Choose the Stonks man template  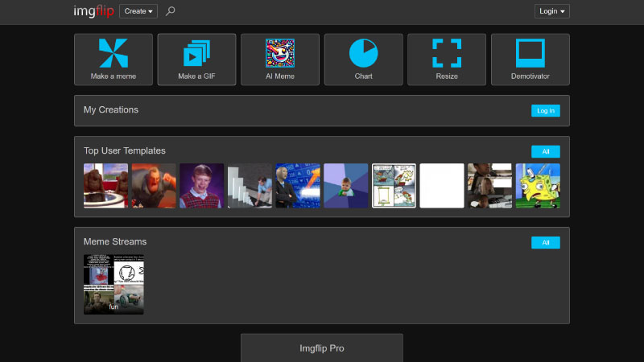point(298,186)
